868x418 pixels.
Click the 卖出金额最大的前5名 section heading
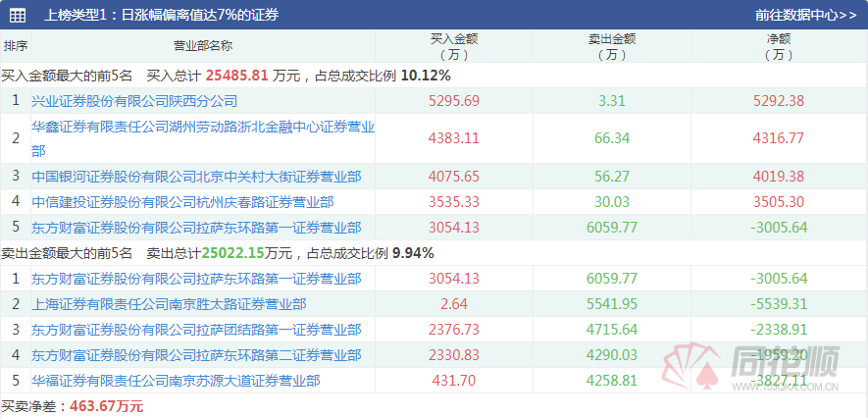[x=67, y=253]
